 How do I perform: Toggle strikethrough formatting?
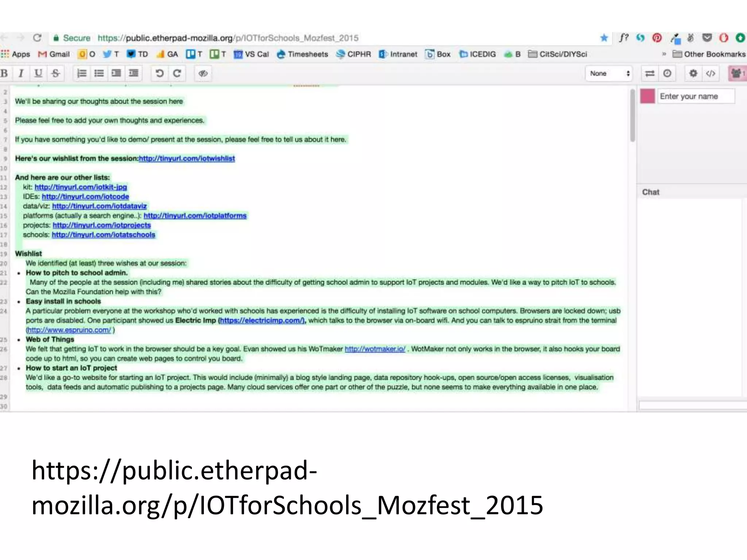(x=55, y=73)
